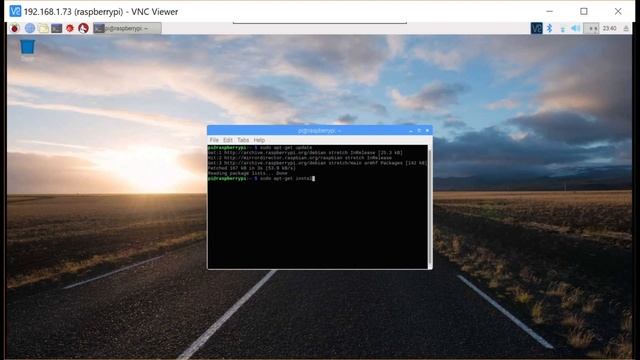
Task: Close the terminal window
Action: click(427, 131)
